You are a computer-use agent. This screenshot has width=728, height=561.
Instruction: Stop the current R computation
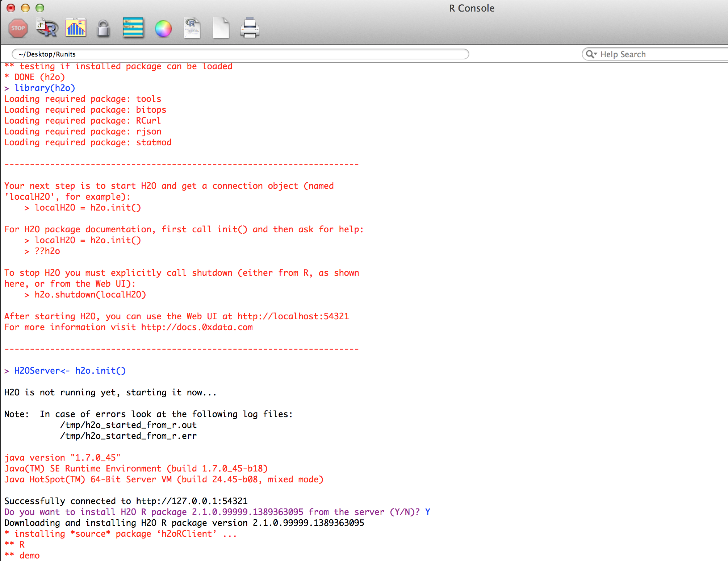coord(18,28)
